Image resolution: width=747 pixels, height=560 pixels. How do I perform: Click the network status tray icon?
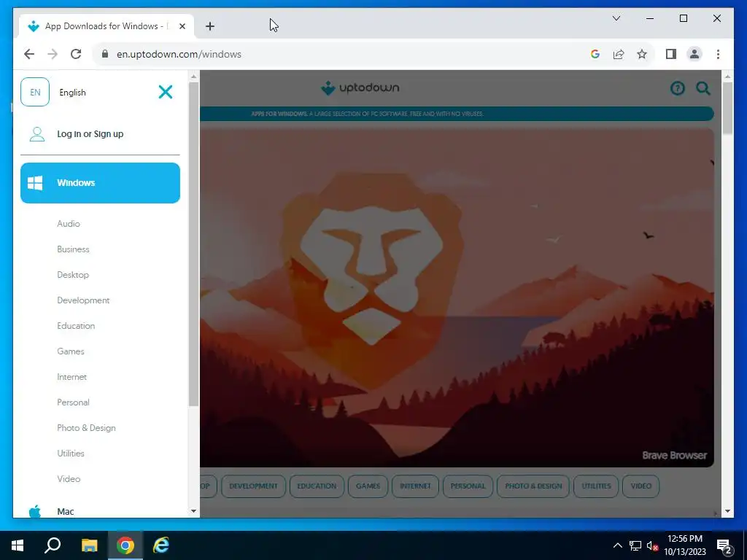(x=635, y=545)
